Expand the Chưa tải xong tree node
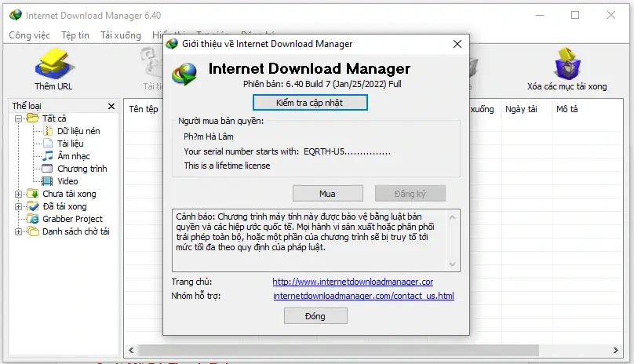The height and width of the screenshot is (364, 634). click(18, 194)
